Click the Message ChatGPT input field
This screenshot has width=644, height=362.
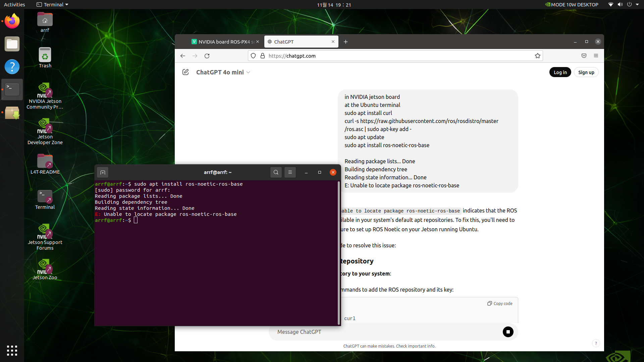386,332
